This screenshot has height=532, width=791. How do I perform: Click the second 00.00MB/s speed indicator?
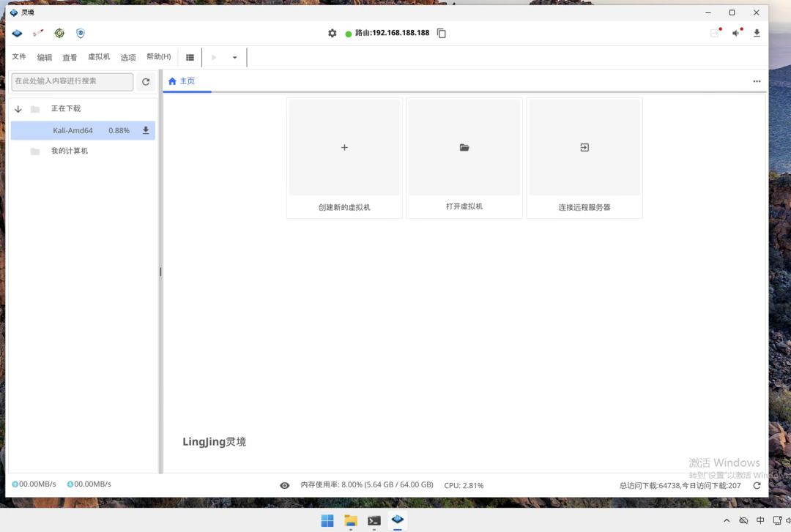click(89, 484)
